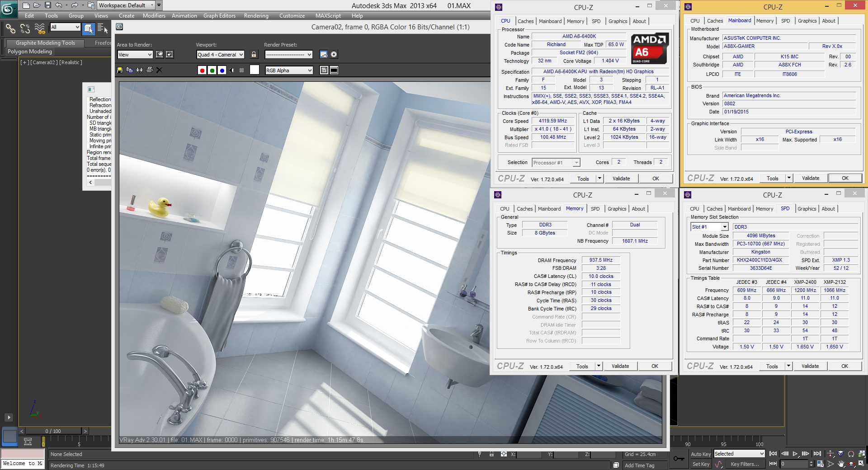This screenshot has height=470, width=868.
Task: Click the Time Configuration icon
Action: click(x=821, y=464)
